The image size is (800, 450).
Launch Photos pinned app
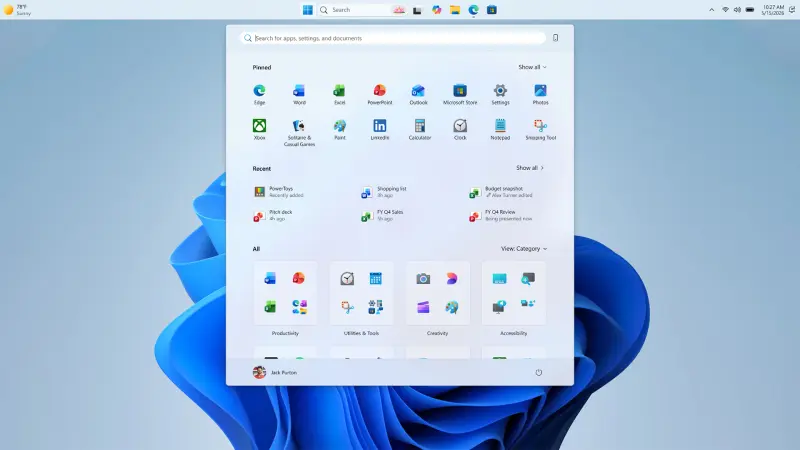pyautogui.click(x=540, y=94)
